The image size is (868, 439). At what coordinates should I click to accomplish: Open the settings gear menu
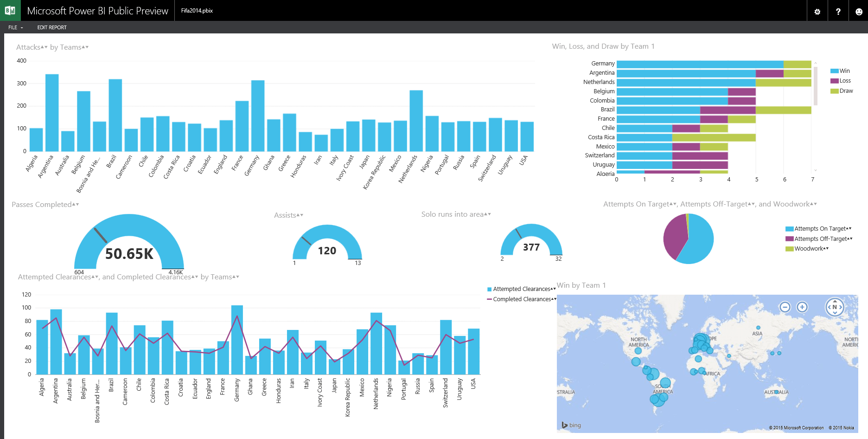[x=817, y=12]
